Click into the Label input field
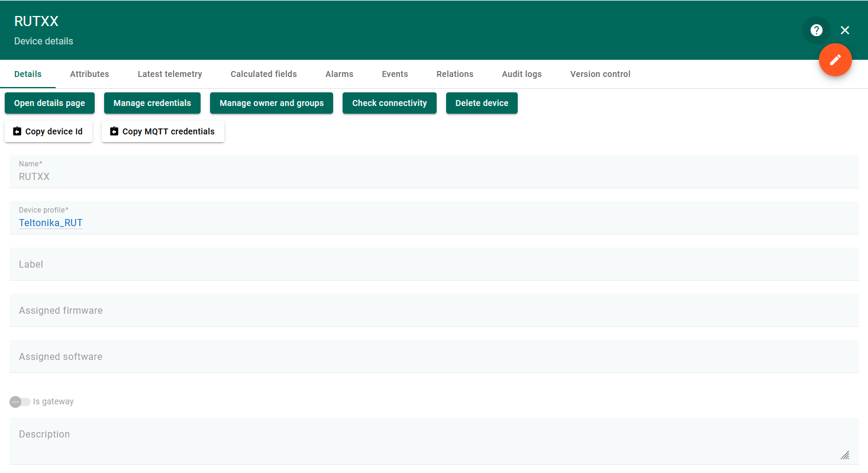 (x=434, y=264)
